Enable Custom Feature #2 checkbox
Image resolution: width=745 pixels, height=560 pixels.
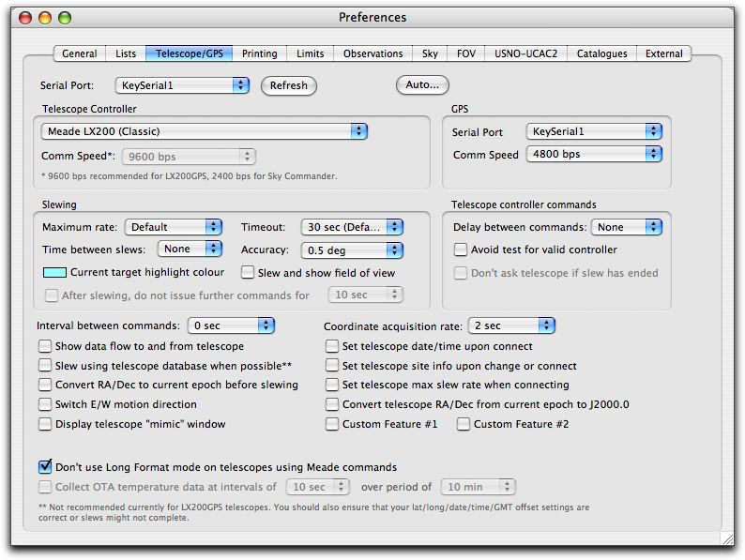click(464, 424)
